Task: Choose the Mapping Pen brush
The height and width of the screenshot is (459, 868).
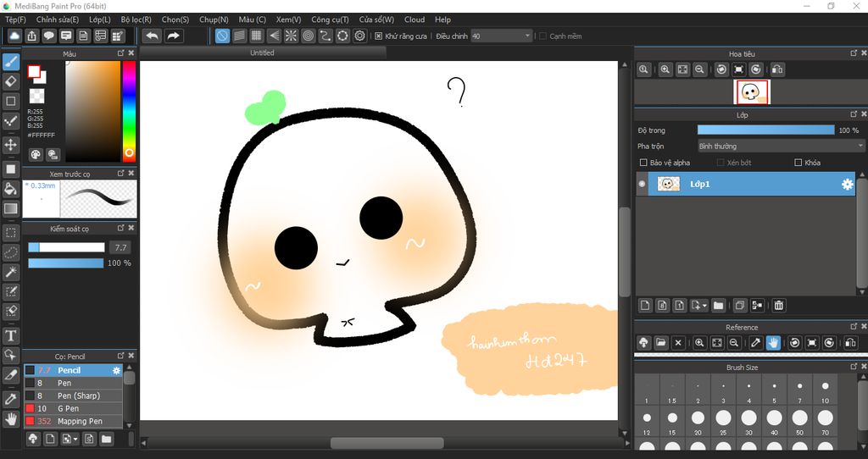Action: tap(80, 421)
